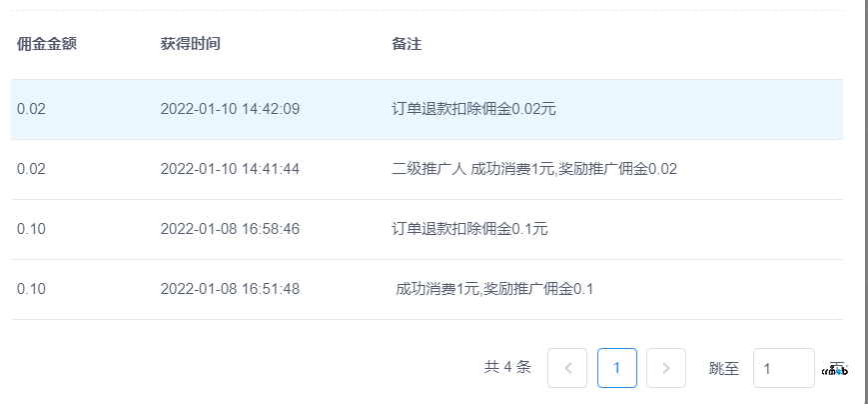868x404 pixels.
Task: Click the timestamp 2022-01-10 14:41:44
Action: (230, 169)
